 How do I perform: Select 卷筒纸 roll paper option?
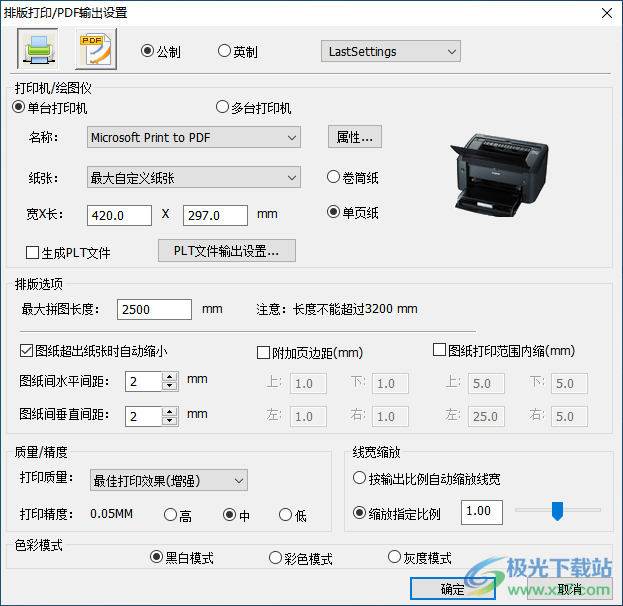coord(334,178)
